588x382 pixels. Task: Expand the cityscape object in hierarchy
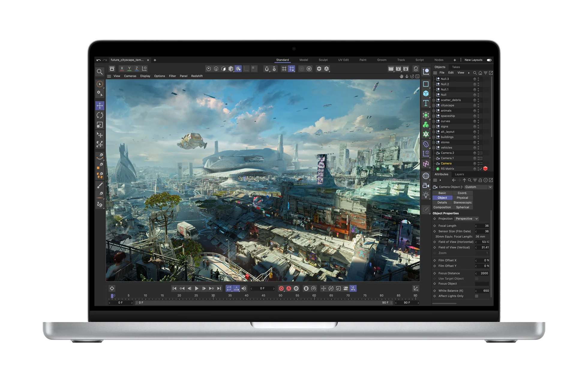(x=433, y=106)
